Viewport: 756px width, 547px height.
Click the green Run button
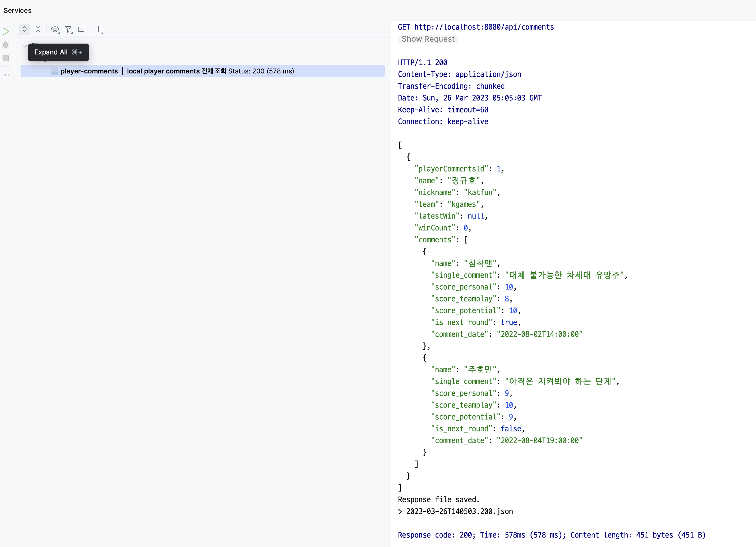[x=6, y=31]
